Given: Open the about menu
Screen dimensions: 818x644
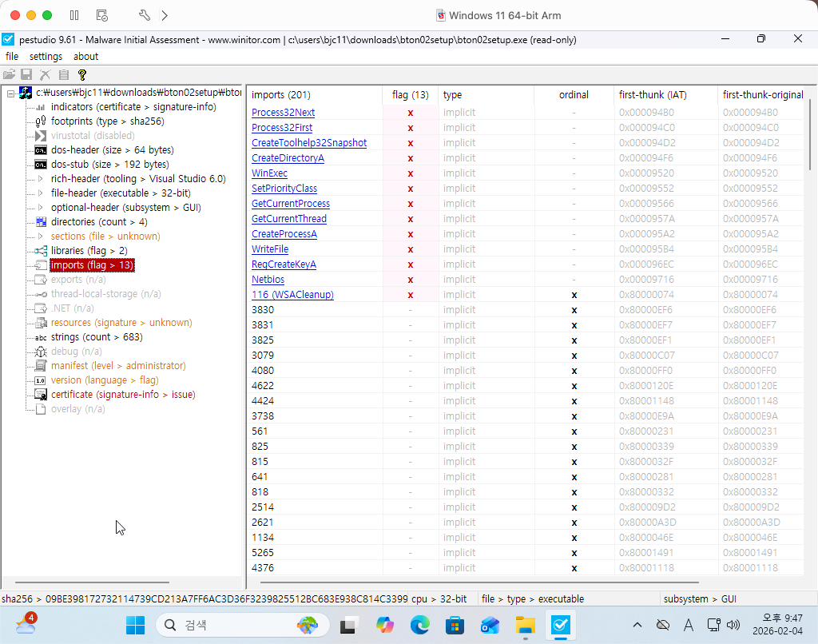Looking at the screenshot, I should tap(85, 57).
